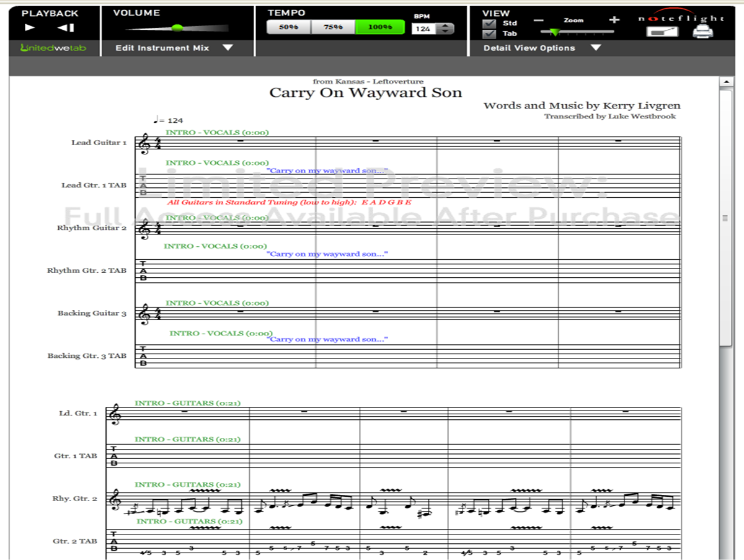Click the Backing Guitar 3 staff label

(x=92, y=313)
